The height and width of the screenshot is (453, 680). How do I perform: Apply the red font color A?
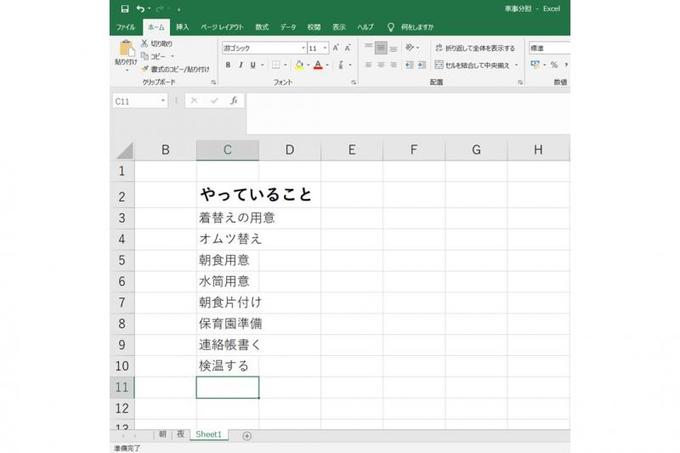click(x=318, y=65)
